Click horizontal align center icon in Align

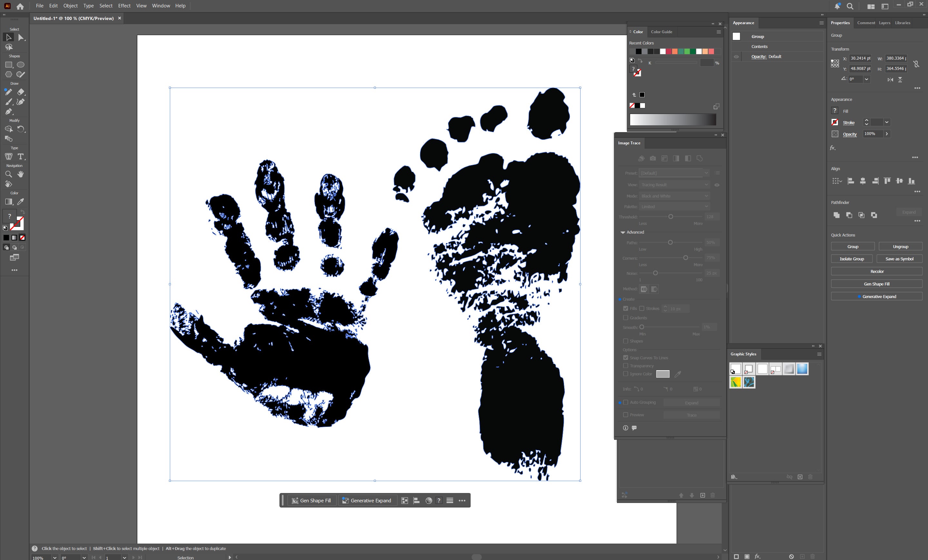(863, 181)
